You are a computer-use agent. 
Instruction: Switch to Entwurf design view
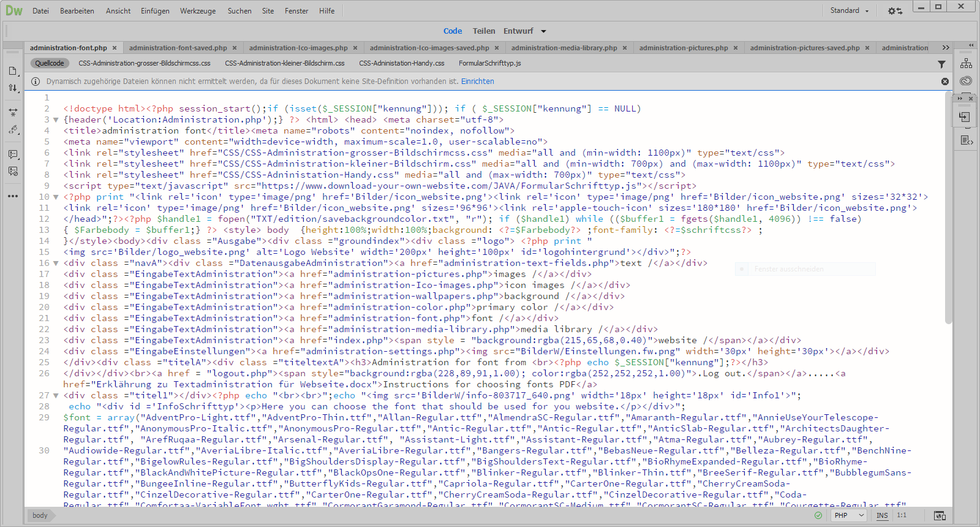point(518,31)
